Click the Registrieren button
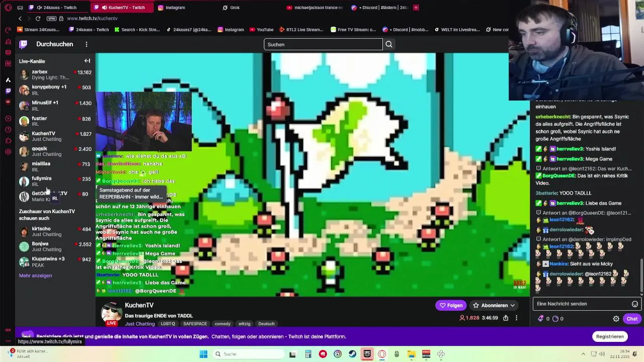 [610, 336]
